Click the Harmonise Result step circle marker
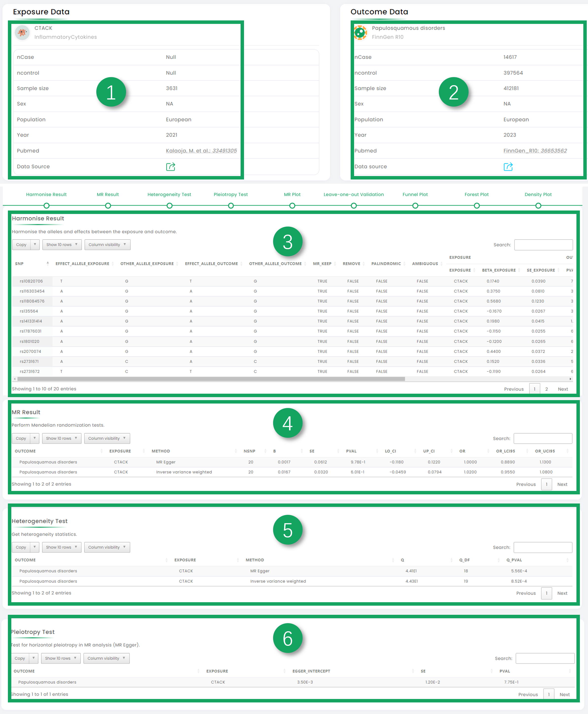The width and height of the screenshot is (588, 714). point(46,206)
